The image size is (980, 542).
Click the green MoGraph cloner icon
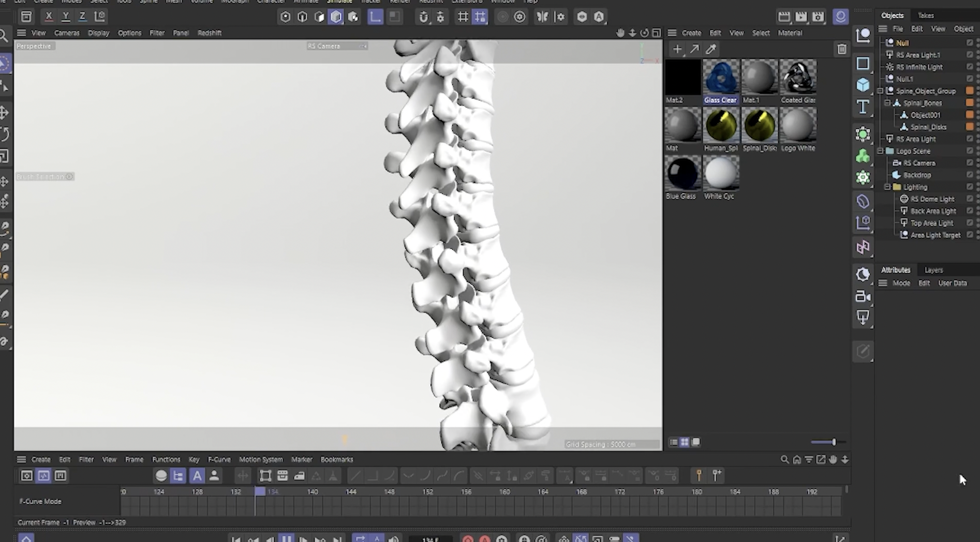click(x=863, y=156)
